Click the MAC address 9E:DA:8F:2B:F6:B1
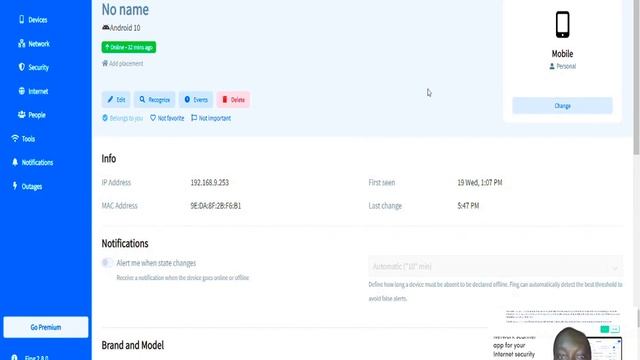The width and height of the screenshot is (640, 360). pyautogui.click(x=216, y=206)
